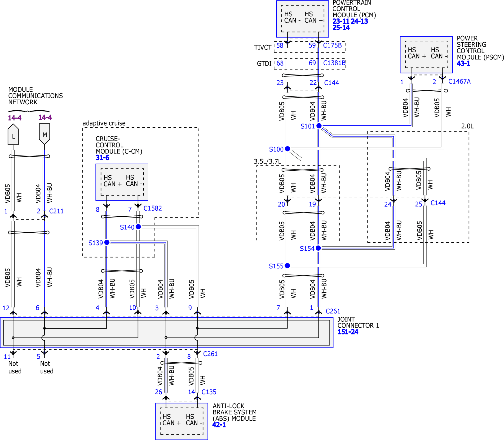
Task: Select C261 label beside pin 8
Action: click(x=210, y=354)
